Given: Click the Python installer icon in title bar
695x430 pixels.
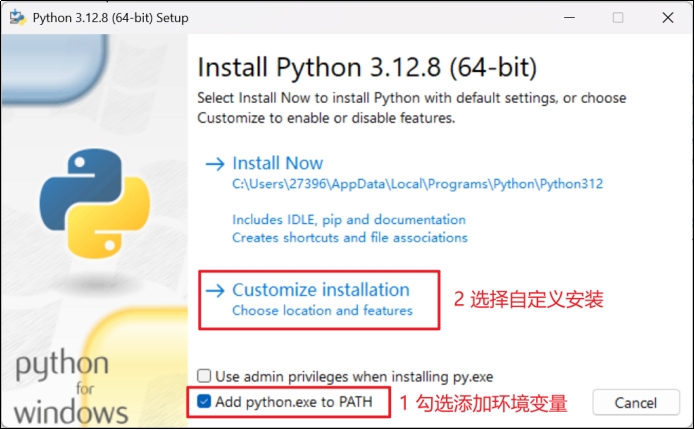Looking at the screenshot, I should point(18,18).
